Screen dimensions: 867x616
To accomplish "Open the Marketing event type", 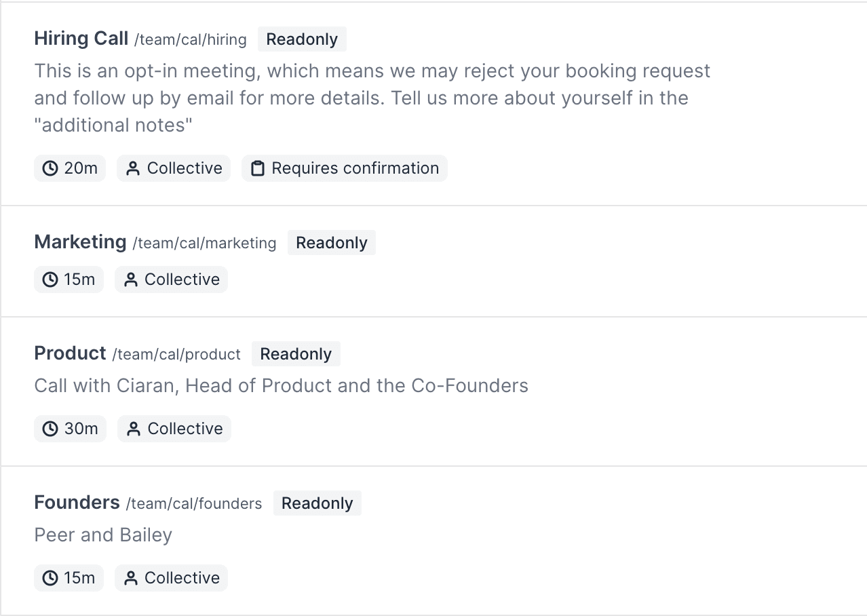I will pos(80,242).
